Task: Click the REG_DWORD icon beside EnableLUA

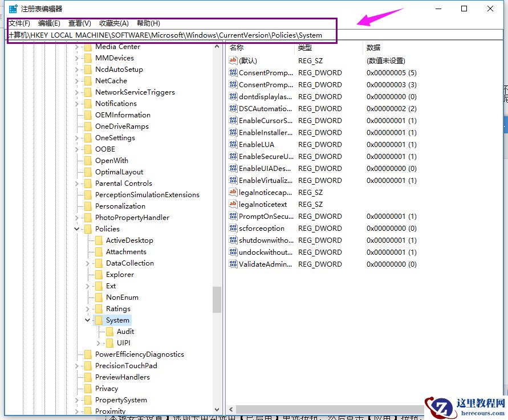Action: point(233,144)
